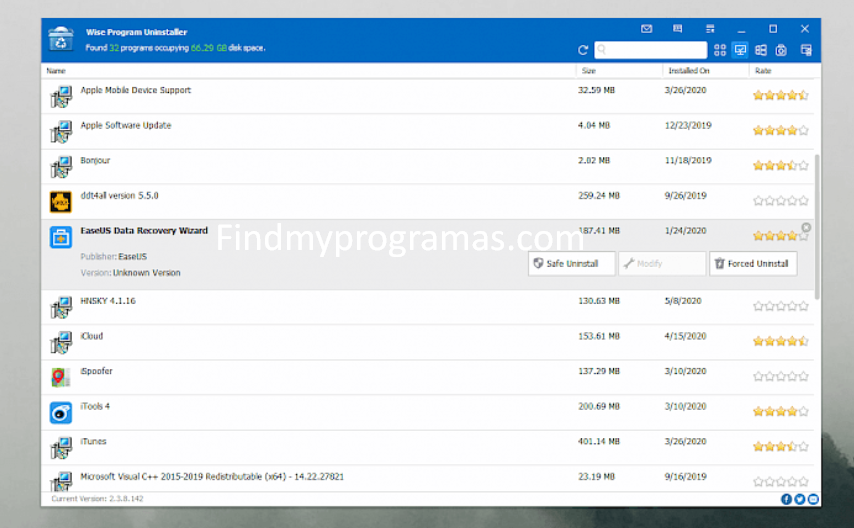Viewport: 854px width, 528px height.
Task: Sort list by Name column header
Action: click(x=56, y=71)
